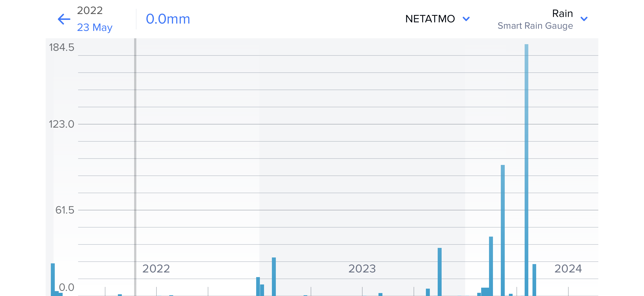Viewport: 644px width, 296px height.
Task: Open the NETATMO station dropdown chevron
Action: 466,19
